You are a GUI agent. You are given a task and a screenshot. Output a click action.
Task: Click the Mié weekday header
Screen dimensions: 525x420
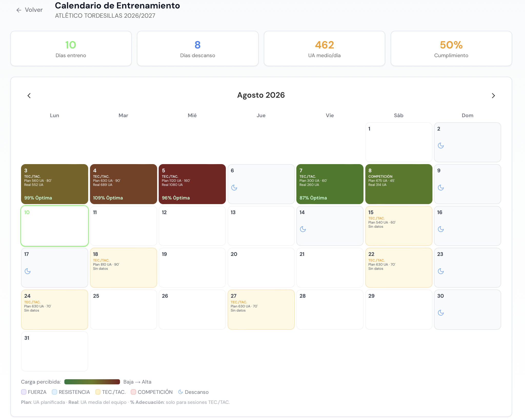(x=192, y=115)
